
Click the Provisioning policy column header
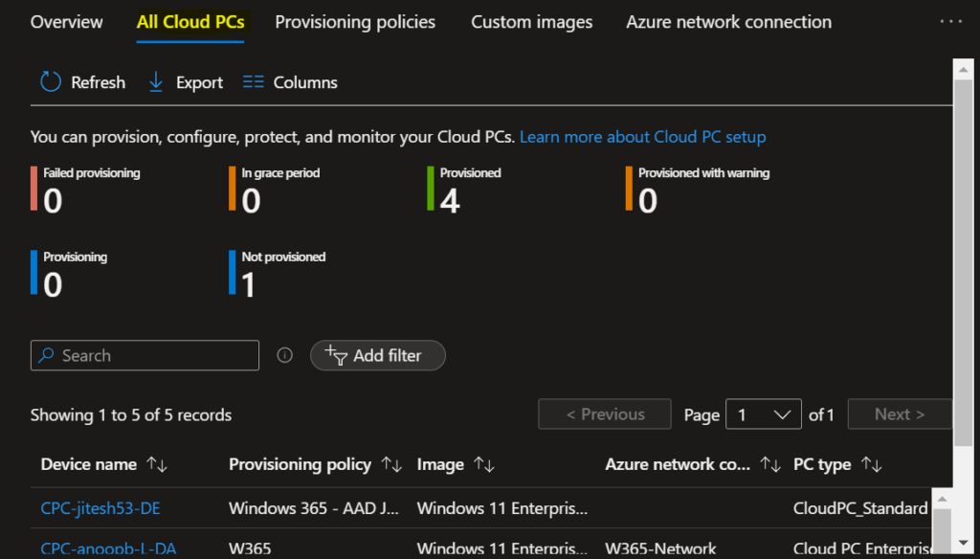point(300,464)
